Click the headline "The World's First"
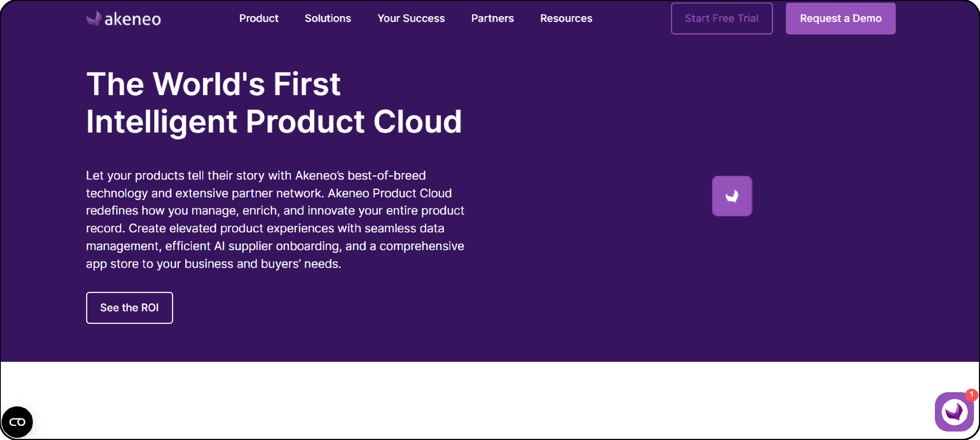Screen dimensions: 980x440 click(214, 84)
